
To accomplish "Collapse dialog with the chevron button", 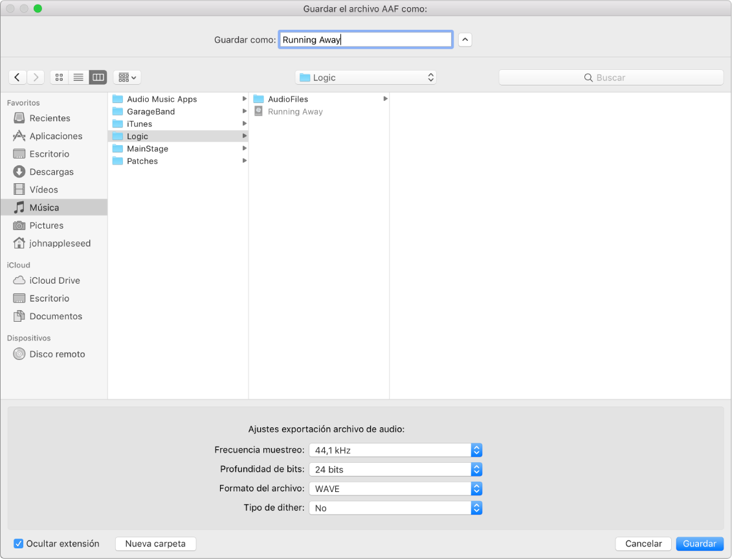I will [465, 39].
